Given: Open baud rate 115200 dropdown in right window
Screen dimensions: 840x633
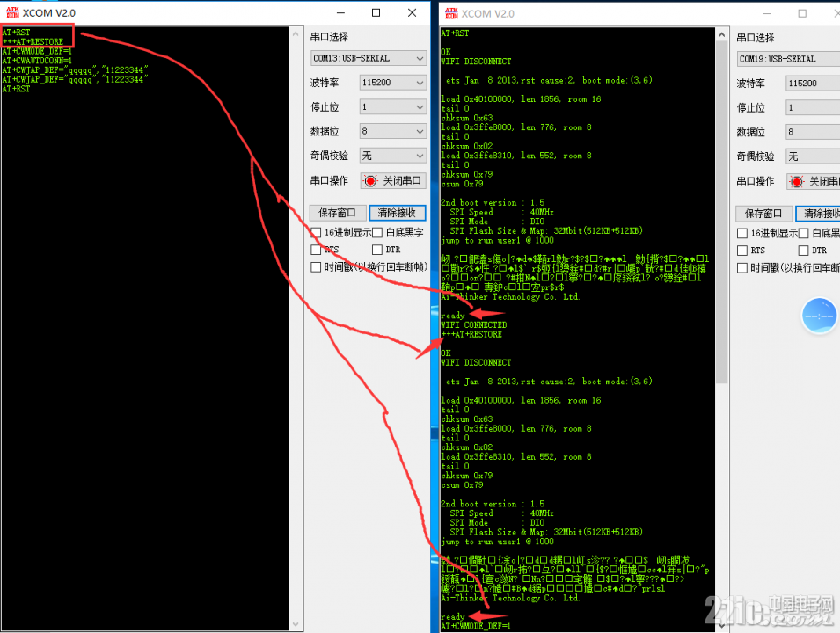Looking at the screenshot, I should coord(813,83).
